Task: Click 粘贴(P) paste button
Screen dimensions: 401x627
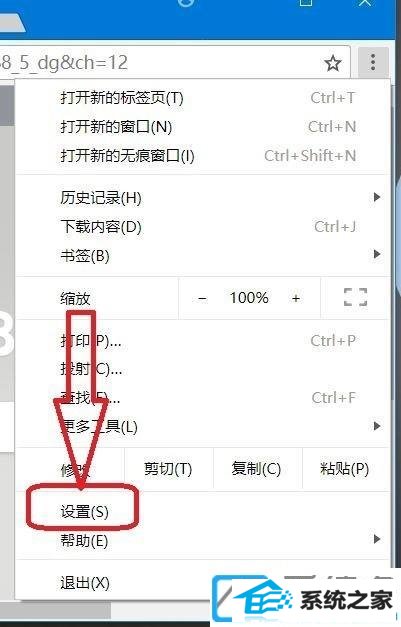Action: point(345,469)
